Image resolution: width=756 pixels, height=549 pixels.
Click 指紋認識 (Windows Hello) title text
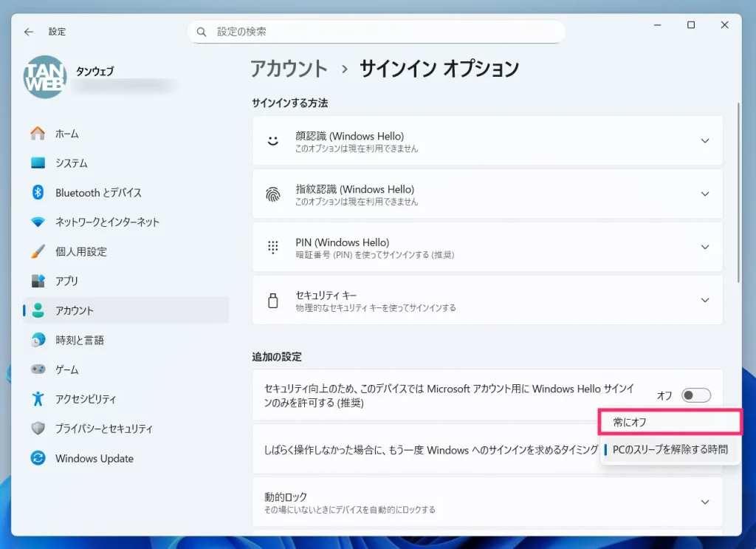[354, 189]
